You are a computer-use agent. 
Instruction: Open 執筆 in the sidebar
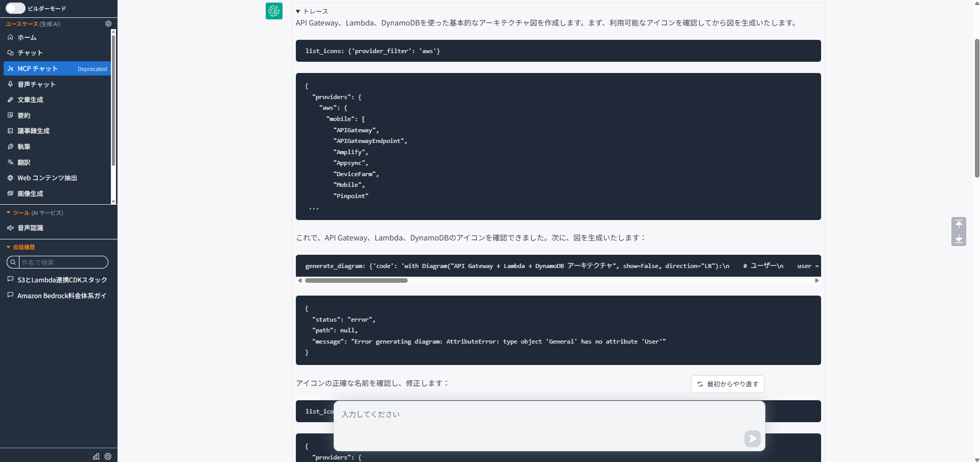pyautogui.click(x=57, y=147)
